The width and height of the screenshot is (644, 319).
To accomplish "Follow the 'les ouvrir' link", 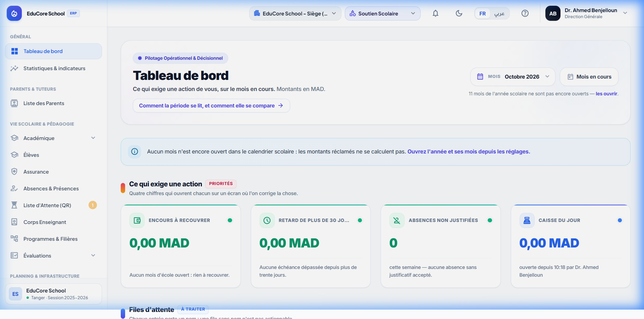I will coord(606,94).
